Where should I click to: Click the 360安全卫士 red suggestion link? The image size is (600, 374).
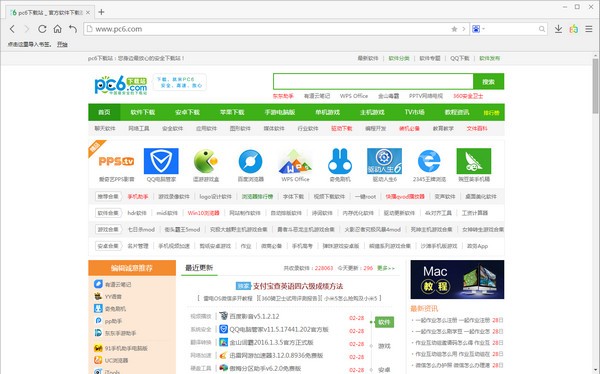pyautogui.click(x=468, y=96)
